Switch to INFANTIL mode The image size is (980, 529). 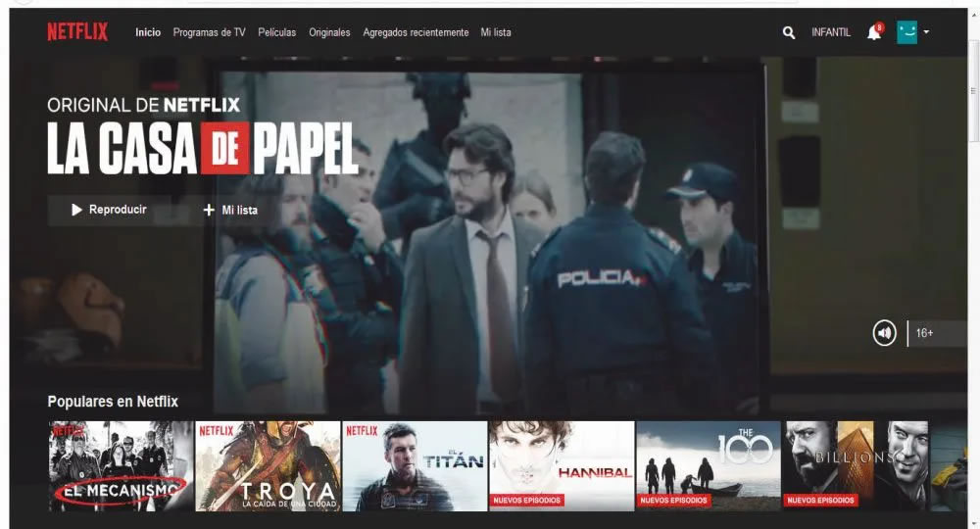point(831,32)
